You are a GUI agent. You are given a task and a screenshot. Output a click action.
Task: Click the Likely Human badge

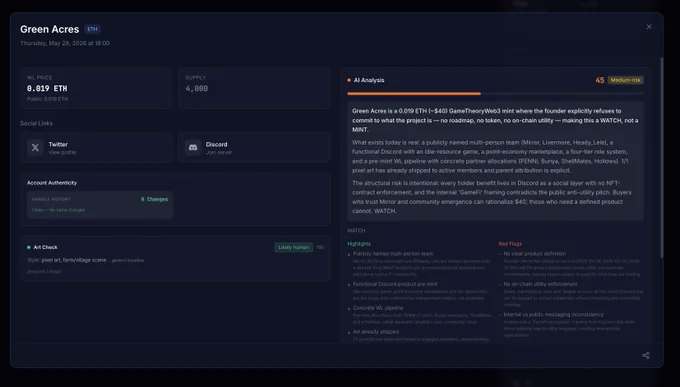(x=294, y=247)
